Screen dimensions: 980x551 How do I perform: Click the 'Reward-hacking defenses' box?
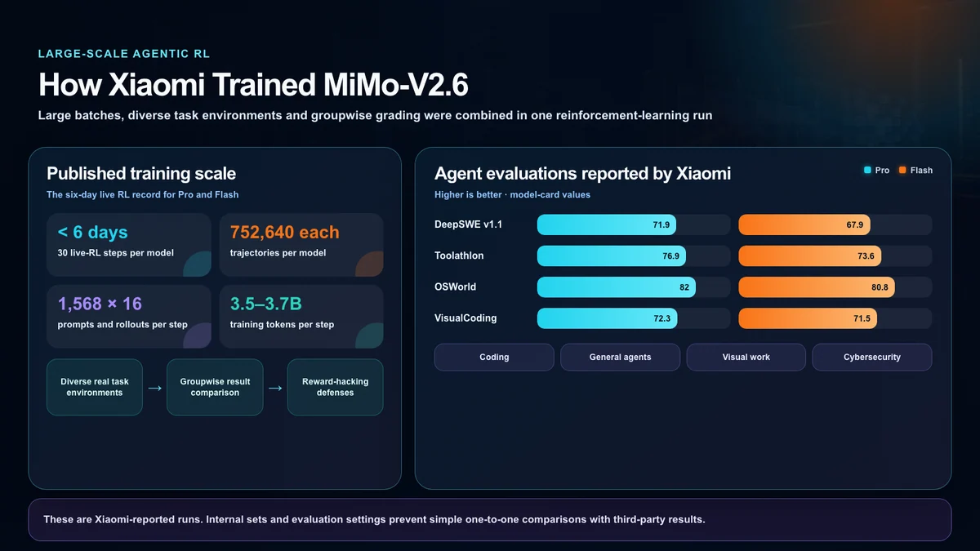[x=335, y=387]
